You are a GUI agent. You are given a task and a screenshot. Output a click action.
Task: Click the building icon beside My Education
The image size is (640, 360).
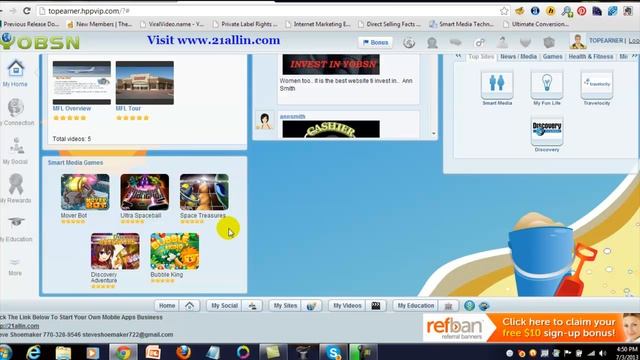pyautogui.click(x=448, y=306)
